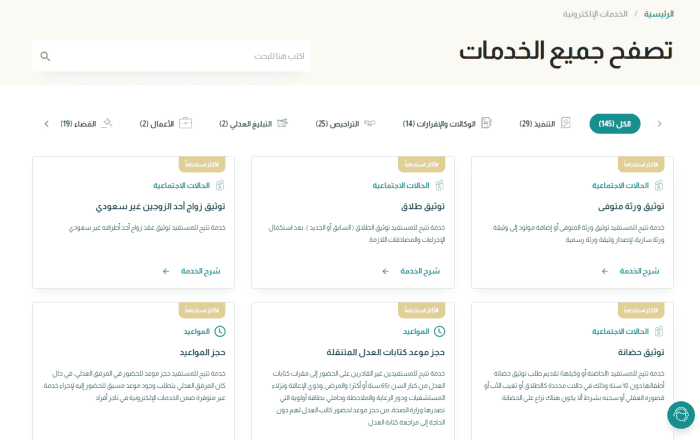
Task: Click the المواعيد clock icon in the حجز موعد كتابات العدل card
Action: 439,331
